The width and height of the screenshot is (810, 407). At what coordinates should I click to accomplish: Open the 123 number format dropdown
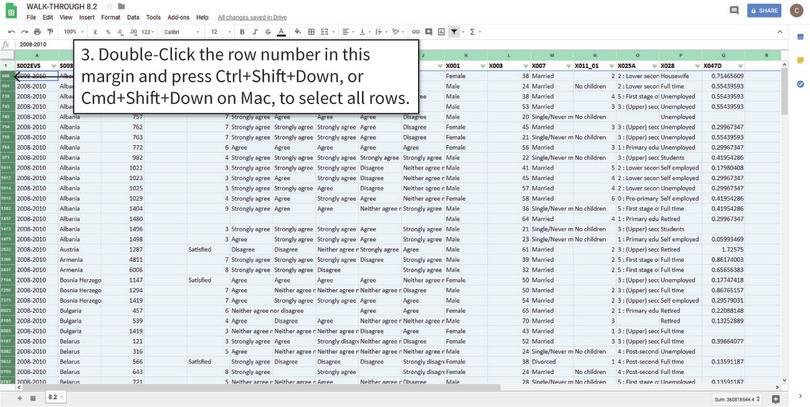pos(148,32)
